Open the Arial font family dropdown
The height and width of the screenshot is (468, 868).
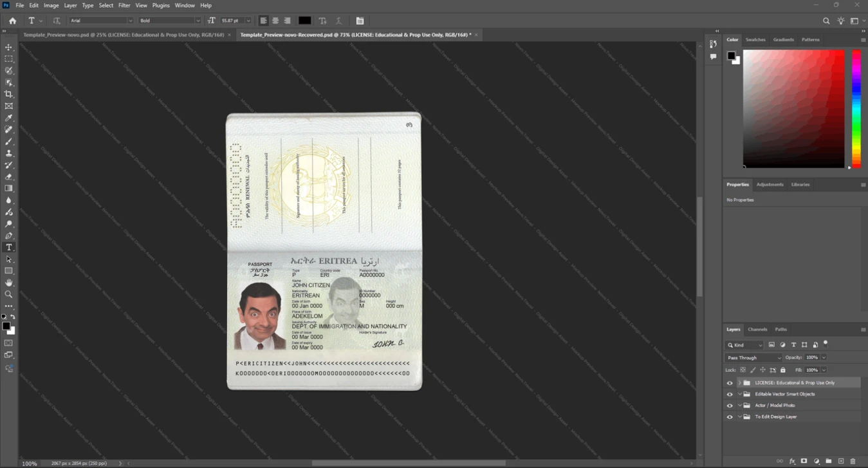[x=101, y=21]
